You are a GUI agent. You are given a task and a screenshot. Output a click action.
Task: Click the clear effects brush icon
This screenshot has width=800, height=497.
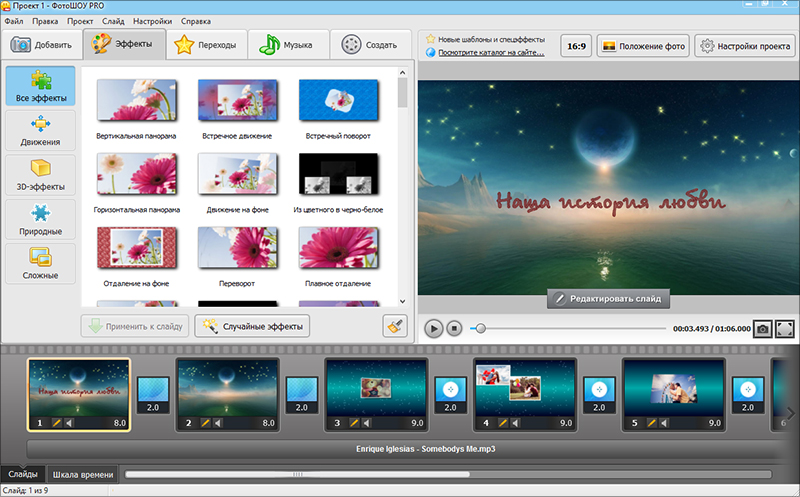coord(395,326)
